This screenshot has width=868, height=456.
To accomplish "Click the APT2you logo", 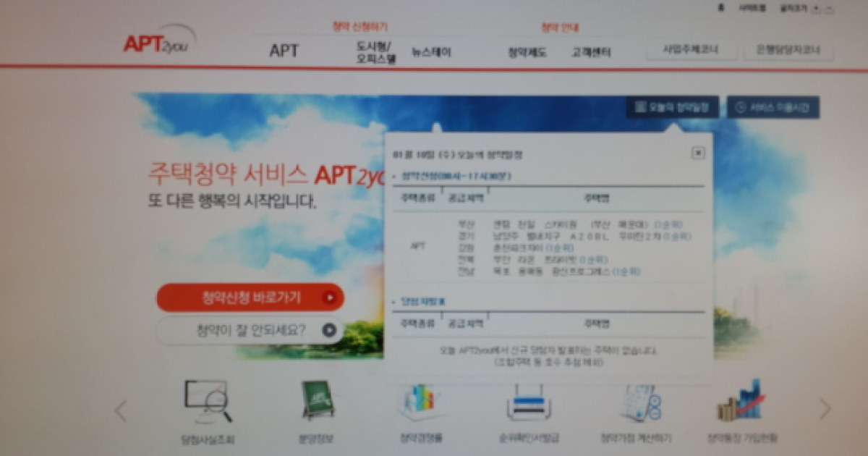I will click(x=159, y=41).
